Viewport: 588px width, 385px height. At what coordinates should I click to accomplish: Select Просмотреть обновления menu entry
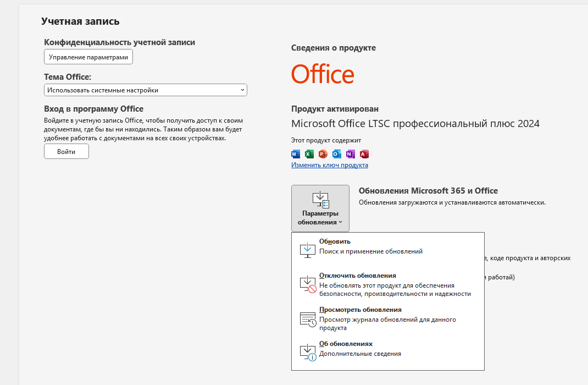click(388, 318)
